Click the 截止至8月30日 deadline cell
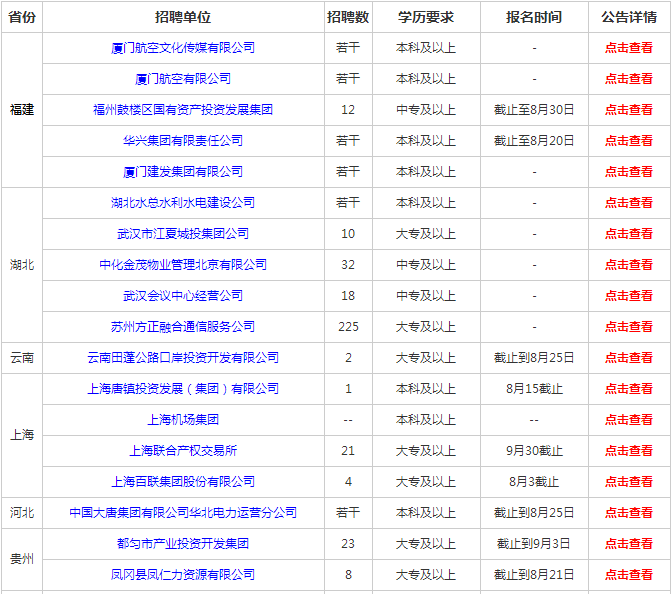The height and width of the screenshot is (594, 672). point(534,110)
